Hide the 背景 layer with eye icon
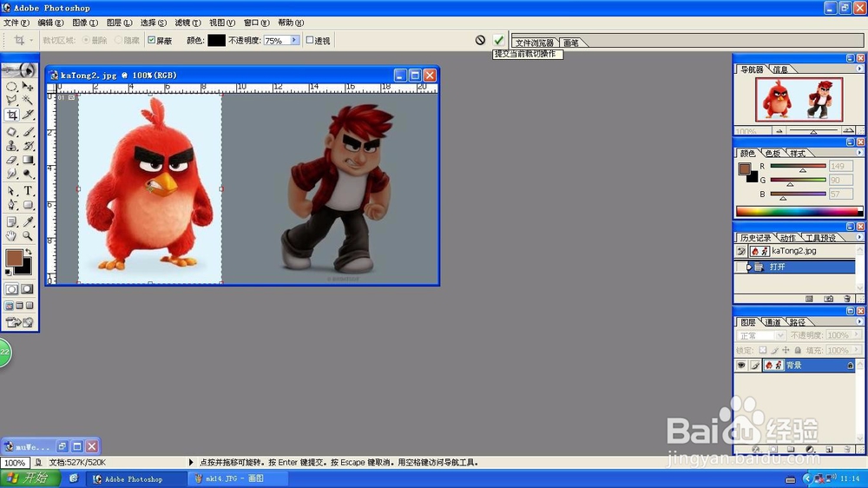Screen dimensions: 868x488 tap(740, 365)
